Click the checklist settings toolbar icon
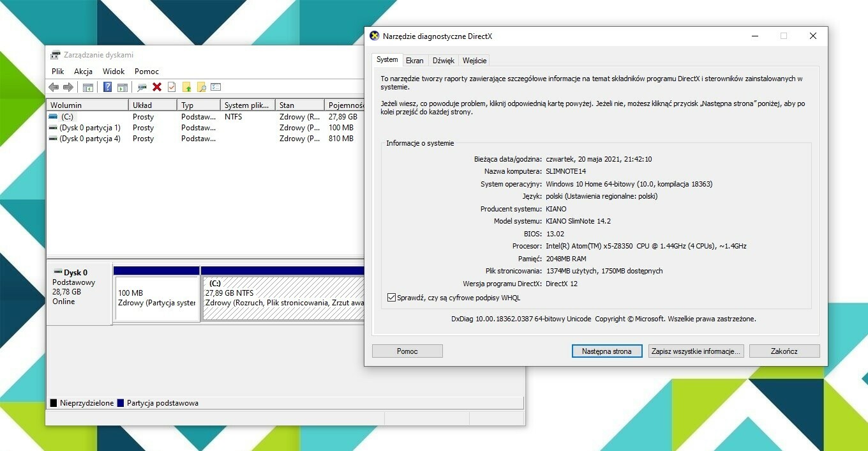 pyautogui.click(x=216, y=87)
